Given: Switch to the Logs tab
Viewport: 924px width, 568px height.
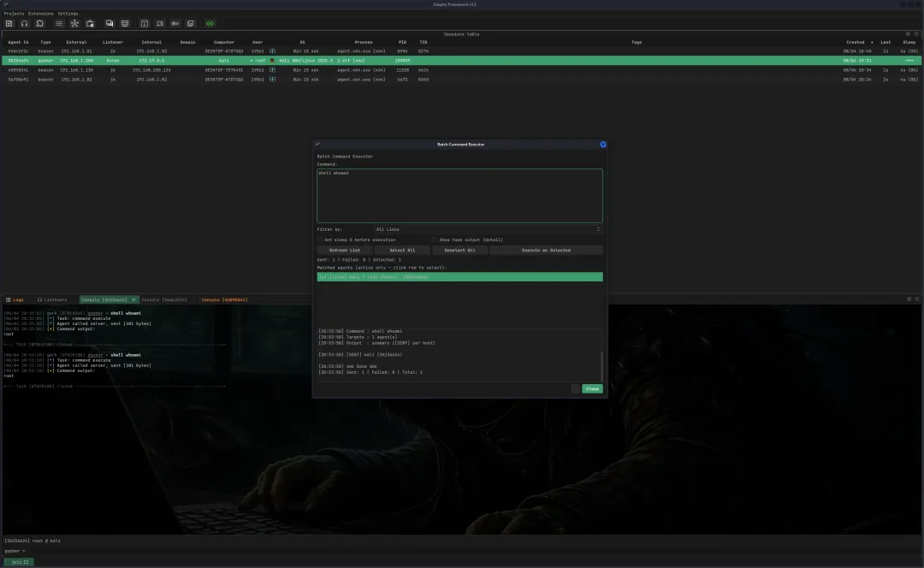Looking at the screenshot, I should pos(15,300).
